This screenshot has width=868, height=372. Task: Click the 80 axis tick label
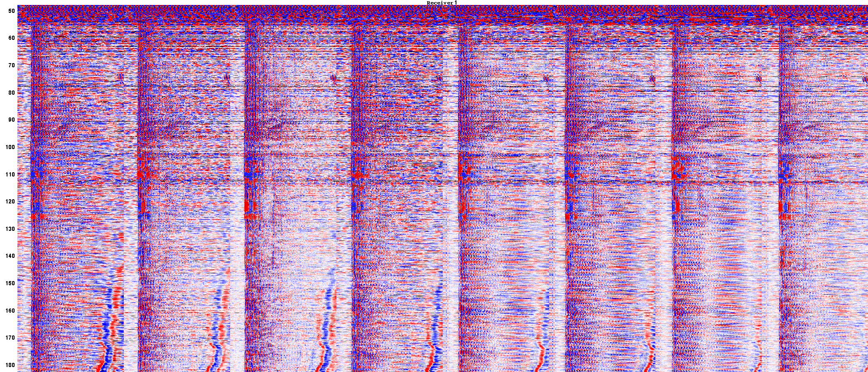tap(11, 93)
